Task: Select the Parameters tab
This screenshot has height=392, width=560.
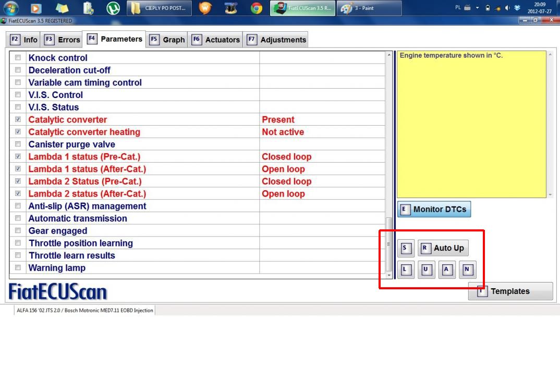Action: coord(115,39)
